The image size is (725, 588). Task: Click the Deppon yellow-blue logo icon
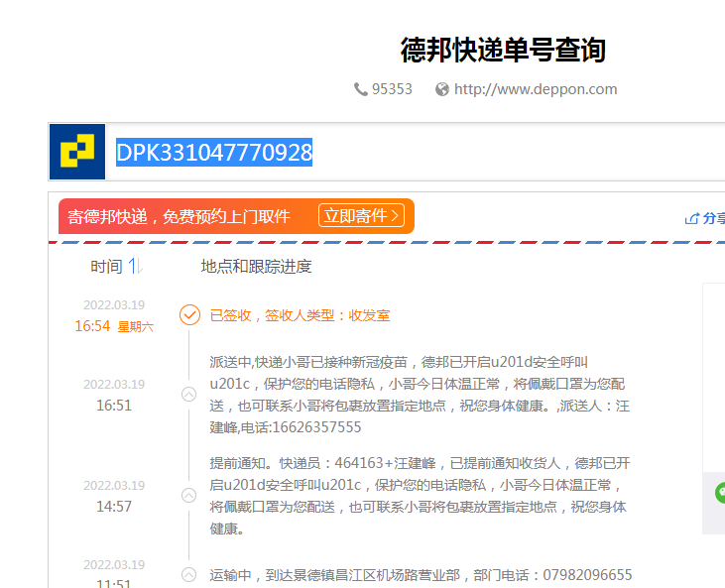(77, 152)
